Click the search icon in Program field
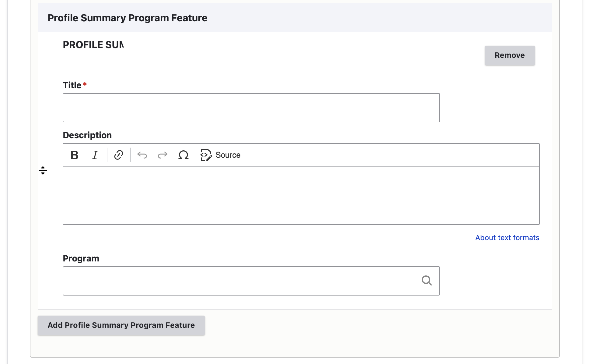600x364 pixels. pos(427,281)
